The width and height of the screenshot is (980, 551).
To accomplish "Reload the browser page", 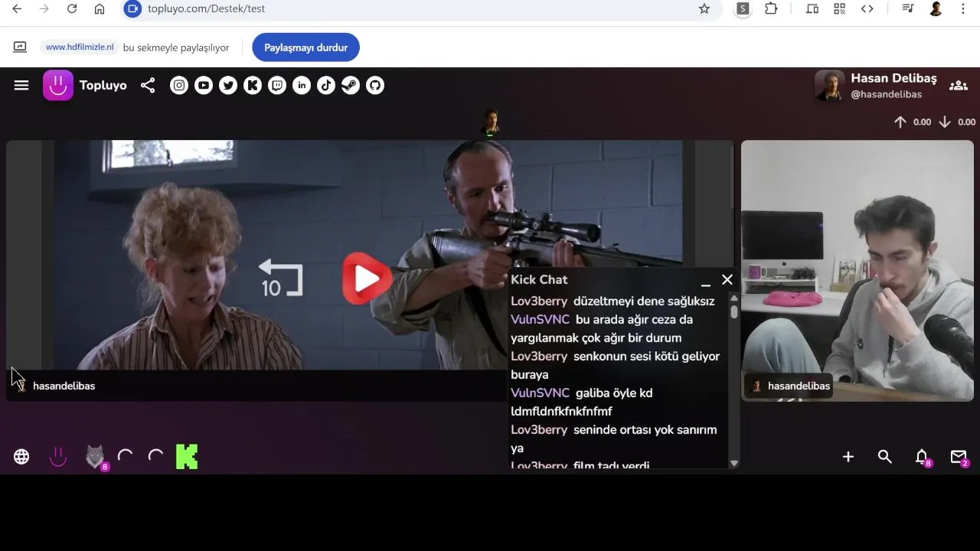I will click(72, 9).
